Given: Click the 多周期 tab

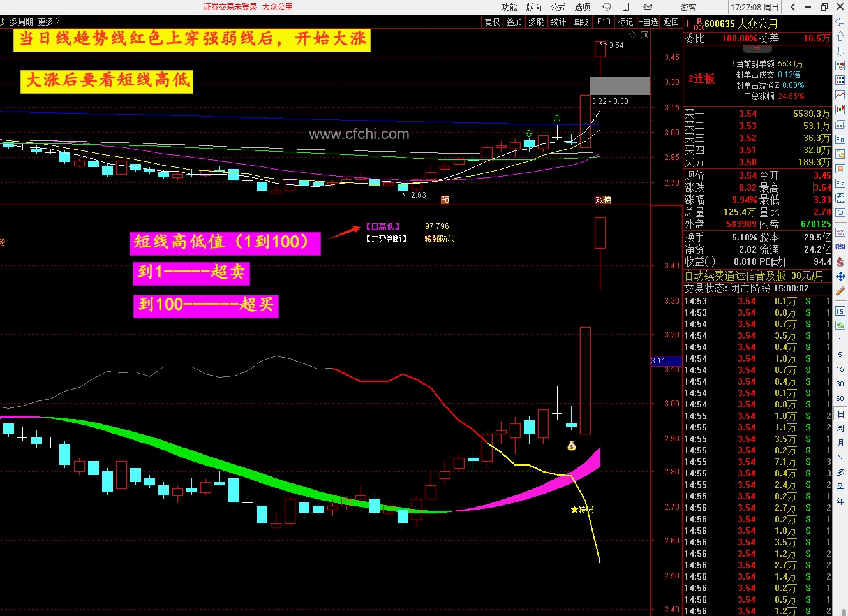Looking at the screenshot, I should point(21,22).
